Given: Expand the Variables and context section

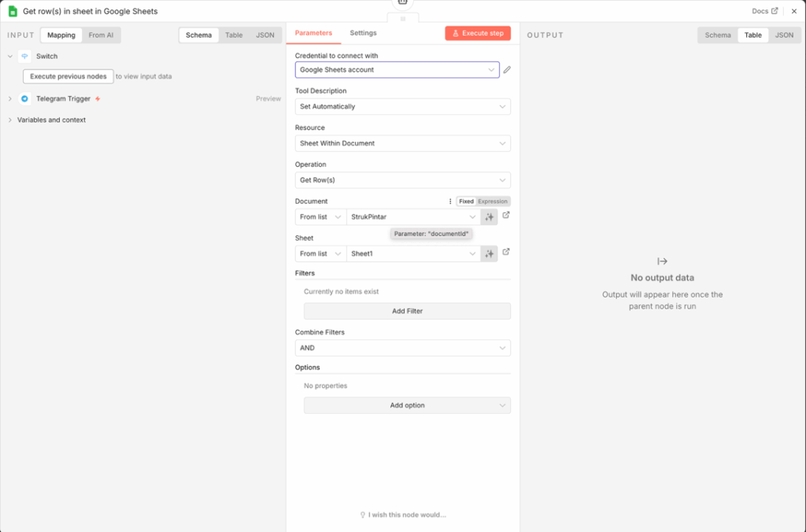Looking at the screenshot, I should [x=51, y=120].
